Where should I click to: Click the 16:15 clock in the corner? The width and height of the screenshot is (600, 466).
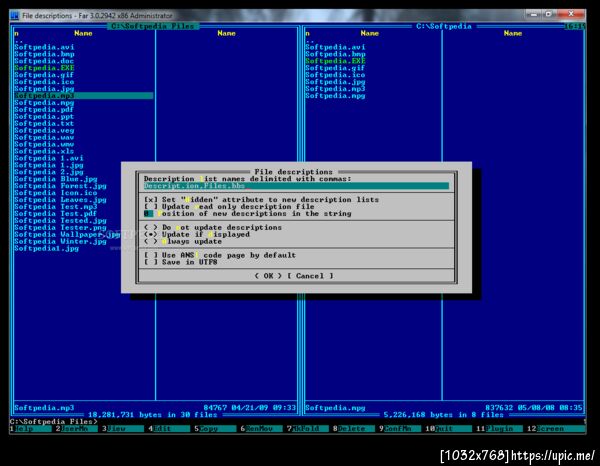574,26
